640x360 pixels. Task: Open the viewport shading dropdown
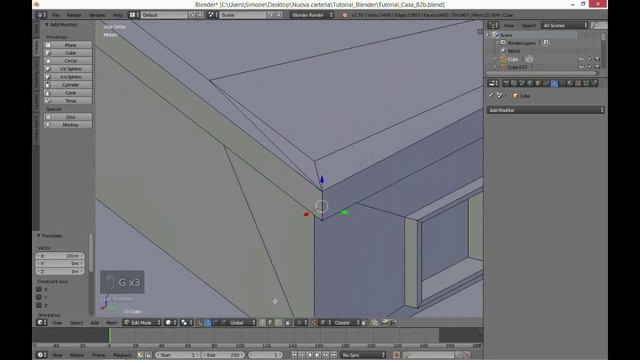pyautogui.click(x=171, y=322)
